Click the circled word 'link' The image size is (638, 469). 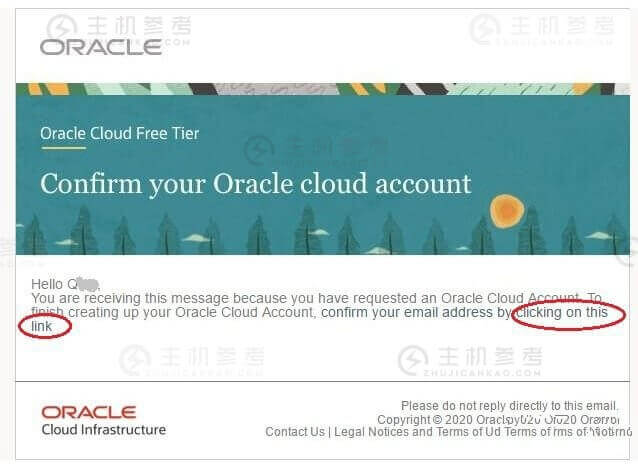[42, 326]
